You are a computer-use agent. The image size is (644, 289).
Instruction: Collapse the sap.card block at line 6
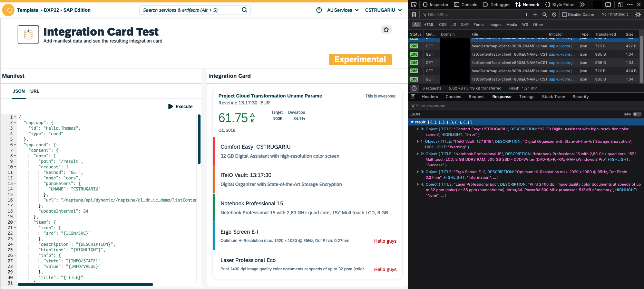[x=15, y=145]
